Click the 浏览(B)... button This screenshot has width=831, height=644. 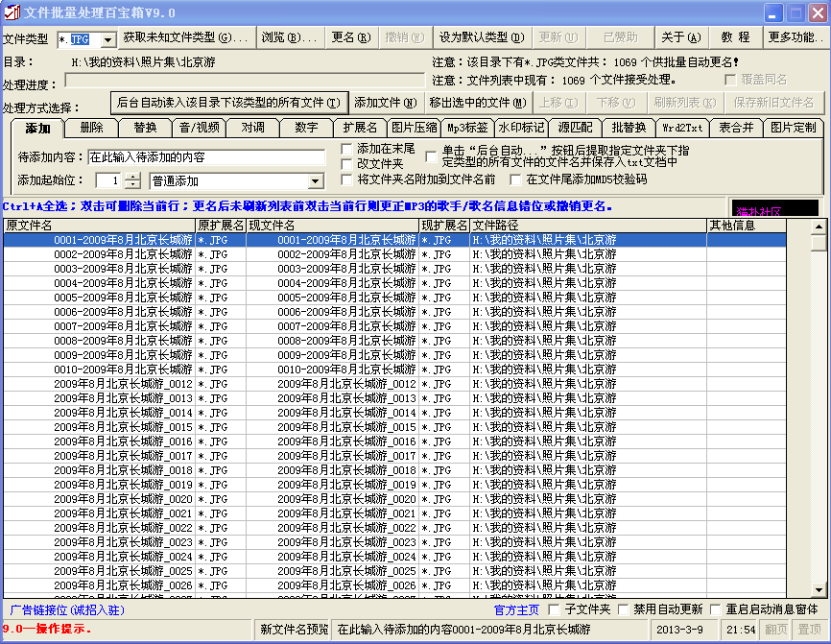point(290,38)
